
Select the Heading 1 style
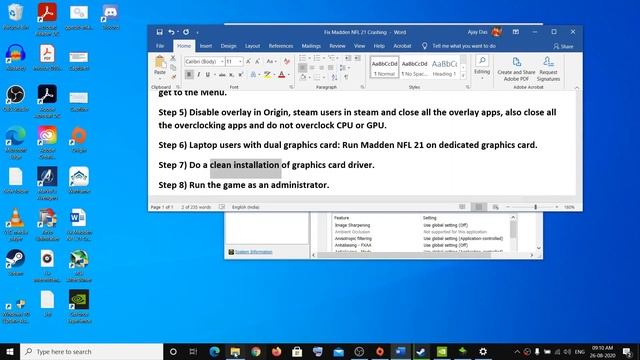444,68
